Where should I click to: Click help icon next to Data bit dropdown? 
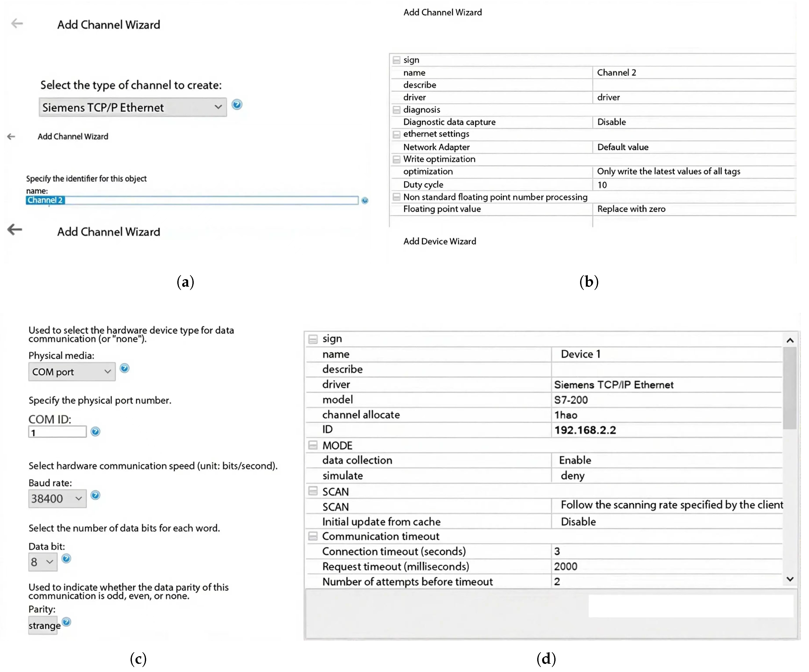tap(66, 558)
